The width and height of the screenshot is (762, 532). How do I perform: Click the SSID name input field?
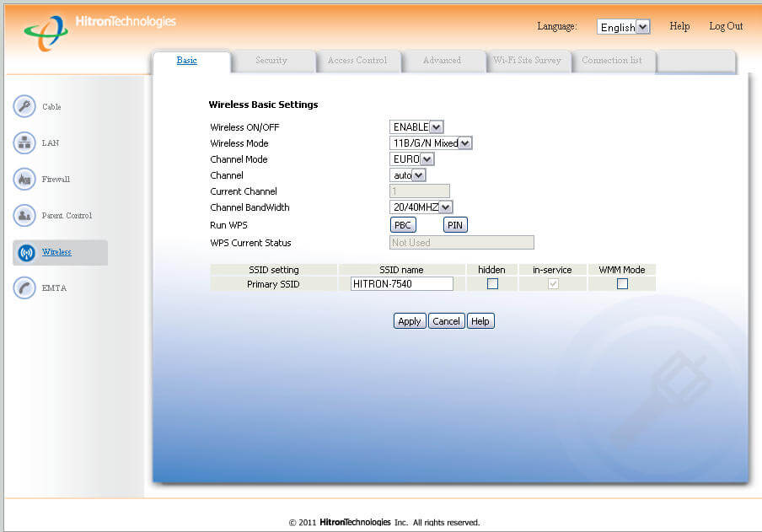tap(401, 284)
